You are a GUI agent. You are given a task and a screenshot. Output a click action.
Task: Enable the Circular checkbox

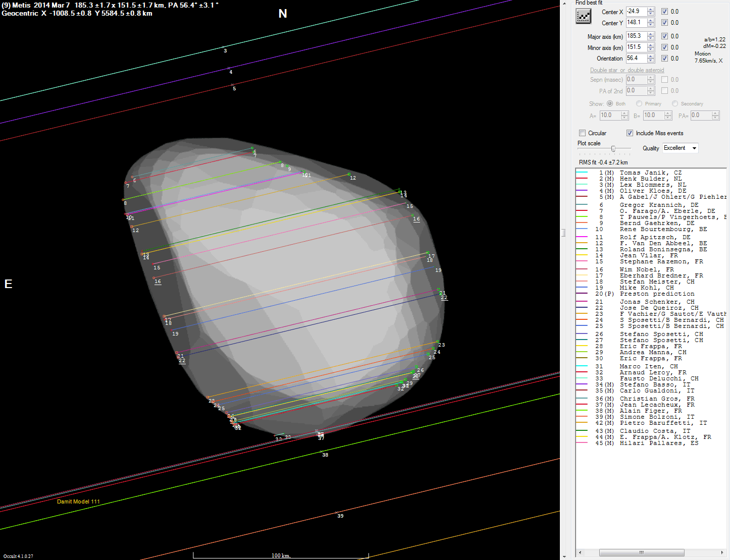[x=583, y=133]
